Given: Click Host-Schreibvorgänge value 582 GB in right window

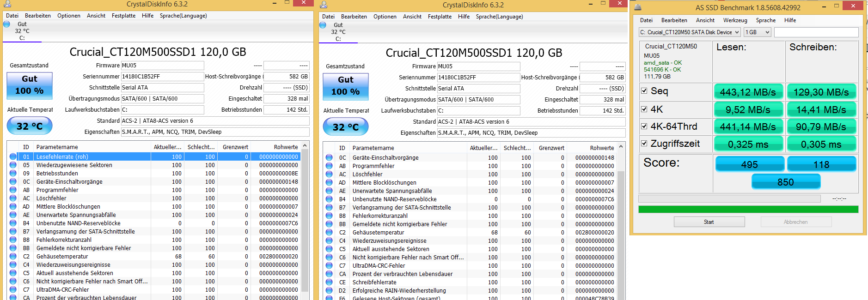Looking at the screenshot, I should tap(602, 78).
